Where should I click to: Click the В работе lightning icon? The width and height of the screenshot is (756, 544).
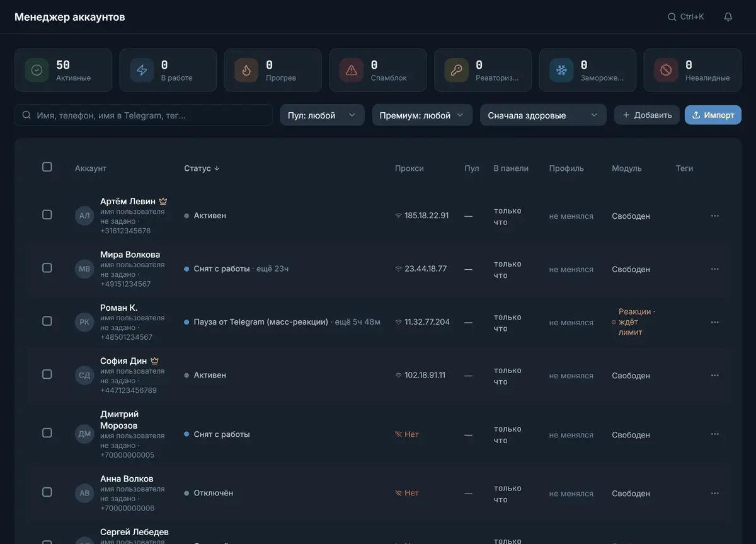coord(142,70)
